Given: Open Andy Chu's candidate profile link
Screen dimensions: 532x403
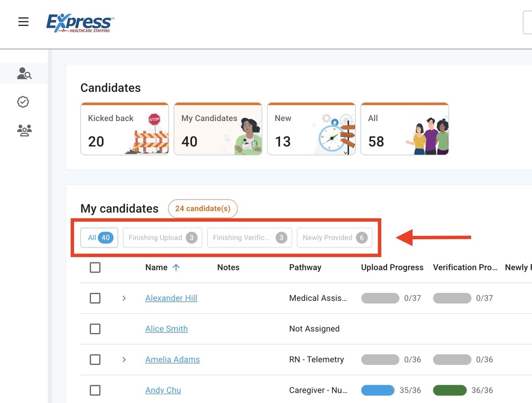Looking at the screenshot, I should pos(163,390).
